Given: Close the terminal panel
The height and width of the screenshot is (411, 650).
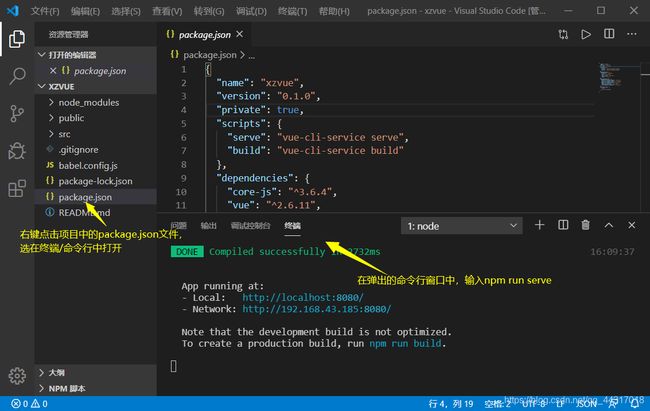Looking at the screenshot, I should [632, 226].
